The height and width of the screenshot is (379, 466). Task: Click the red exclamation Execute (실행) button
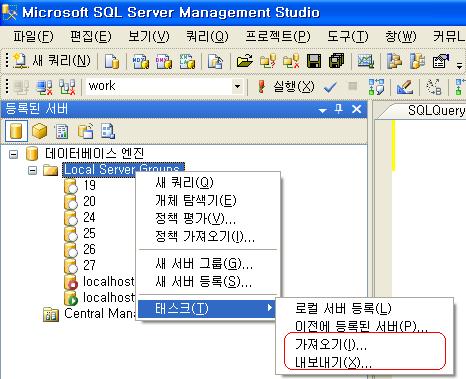pos(286,87)
